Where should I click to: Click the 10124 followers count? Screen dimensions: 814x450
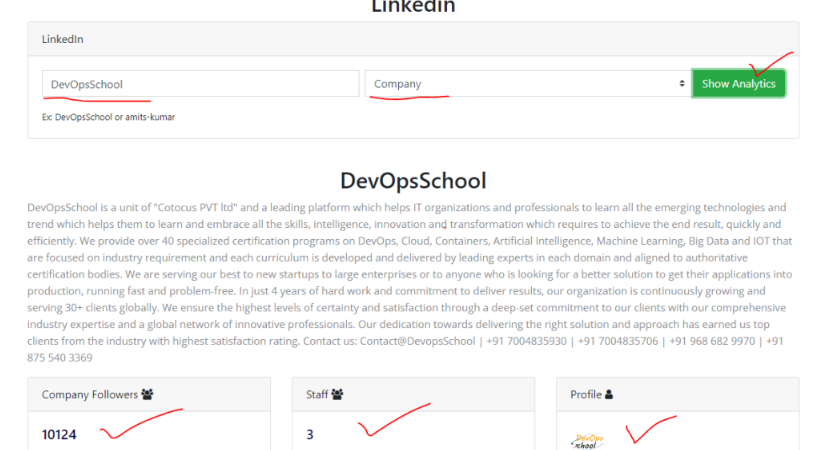(59, 434)
